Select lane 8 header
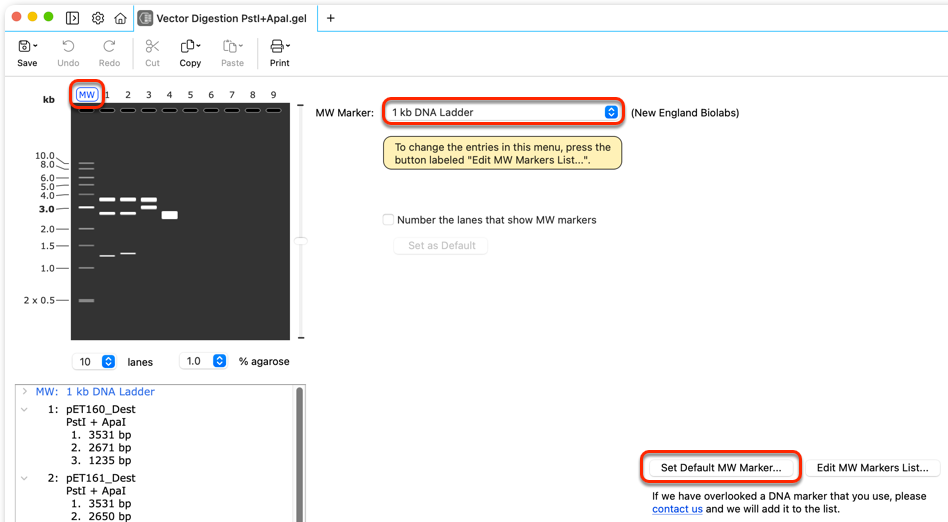 pyautogui.click(x=253, y=94)
